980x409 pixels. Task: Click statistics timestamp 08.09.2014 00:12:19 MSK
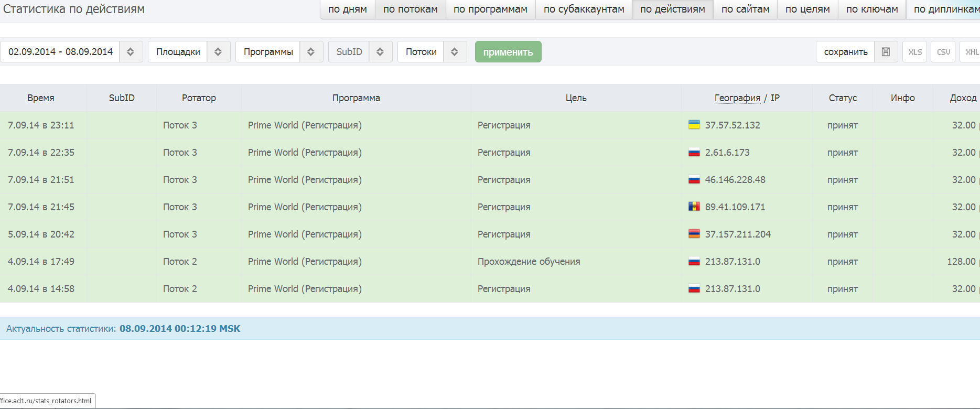click(x=180, y=329)
